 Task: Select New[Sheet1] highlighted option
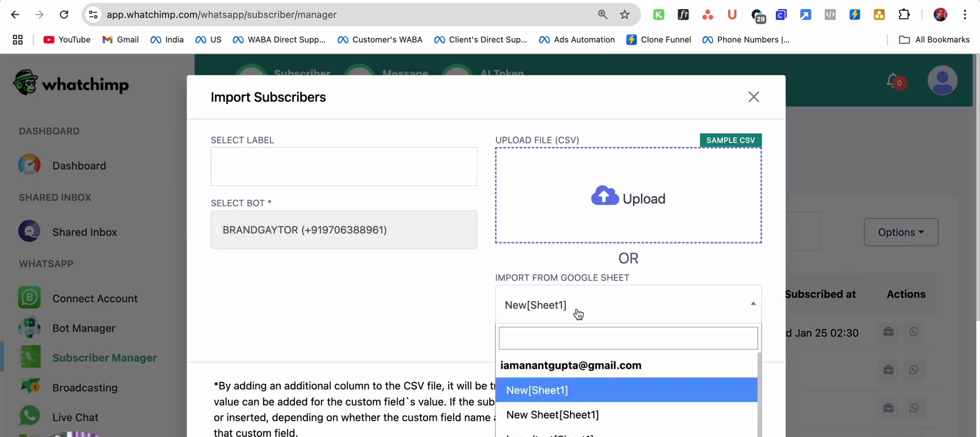pos(626,390)
